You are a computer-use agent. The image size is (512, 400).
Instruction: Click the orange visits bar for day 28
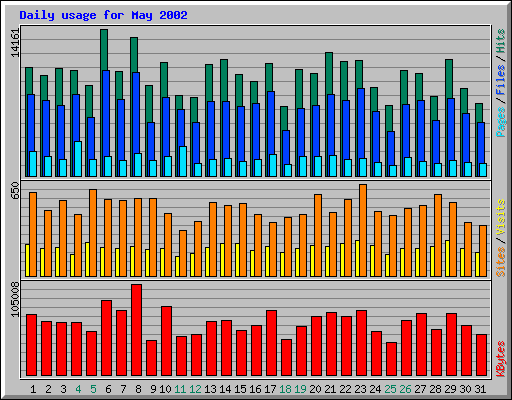(x=438, y=235)
